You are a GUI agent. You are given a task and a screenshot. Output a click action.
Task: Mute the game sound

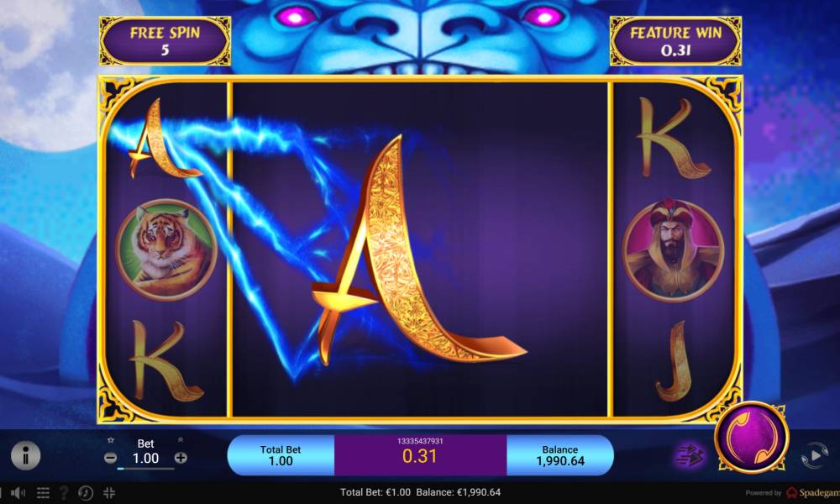pyautogui.click(x=18, y=492)
